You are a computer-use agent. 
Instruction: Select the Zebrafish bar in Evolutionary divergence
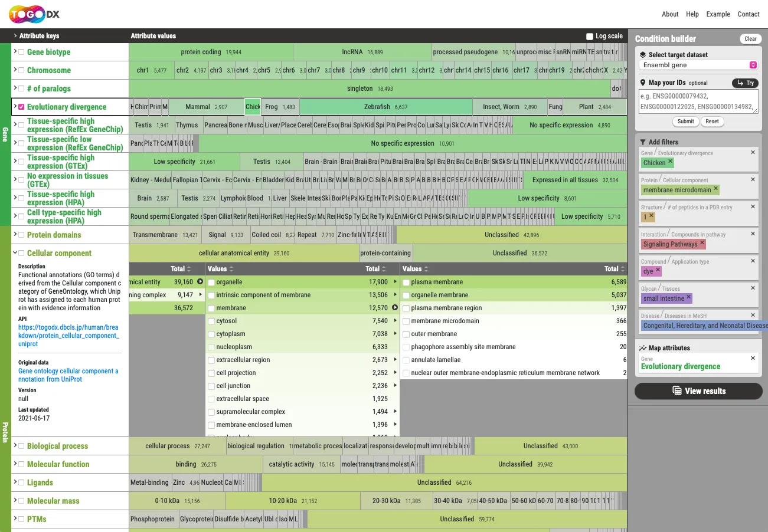coord(386,107)
